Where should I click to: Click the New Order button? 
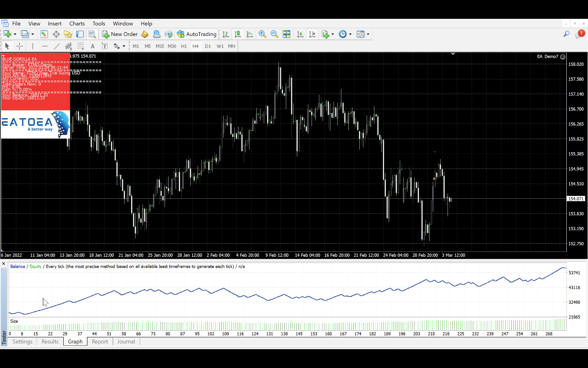point(120,34)
